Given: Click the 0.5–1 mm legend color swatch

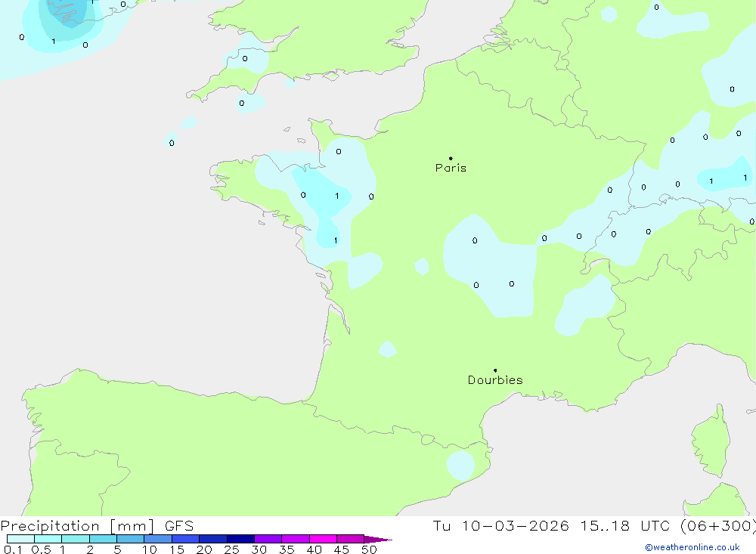Looking at the screenshot, I should pyautogui.click(x=48, y=539).
